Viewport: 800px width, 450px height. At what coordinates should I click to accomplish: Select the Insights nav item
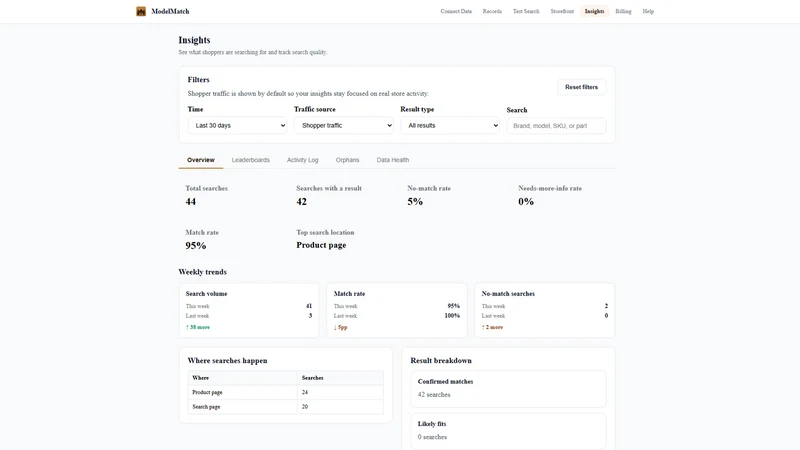coord(594,11)
